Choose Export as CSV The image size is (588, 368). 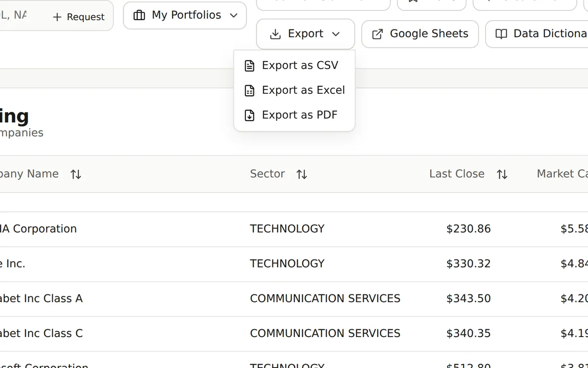(294, 65)
